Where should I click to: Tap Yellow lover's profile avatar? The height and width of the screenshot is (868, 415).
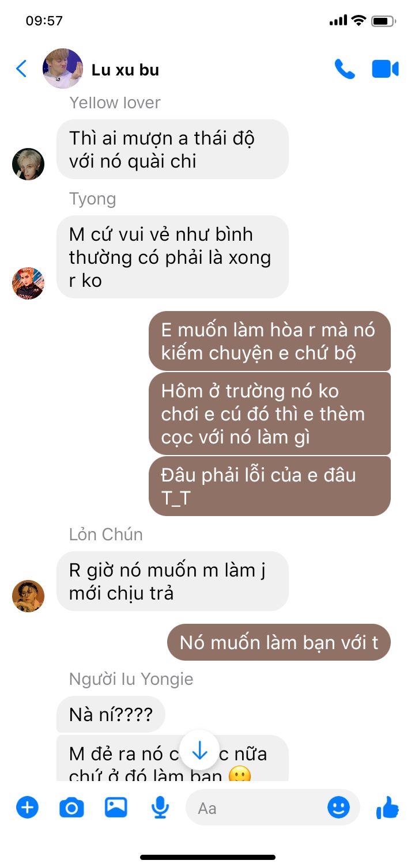click(x=28, y=164)
